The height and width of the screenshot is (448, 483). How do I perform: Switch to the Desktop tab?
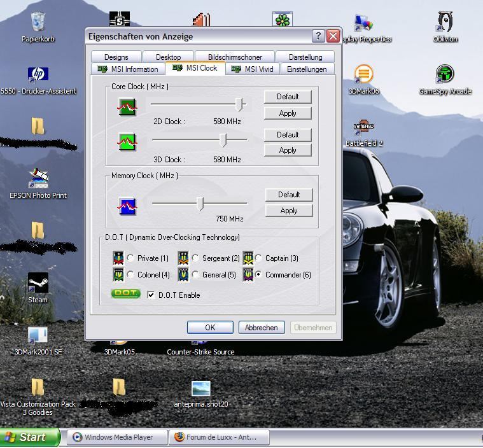(168, 57)
